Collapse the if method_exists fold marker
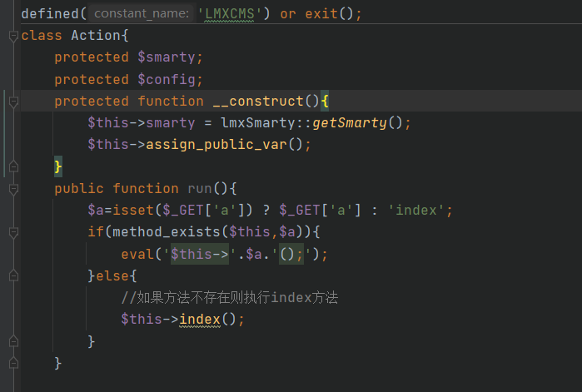 [x=13, y=232]
